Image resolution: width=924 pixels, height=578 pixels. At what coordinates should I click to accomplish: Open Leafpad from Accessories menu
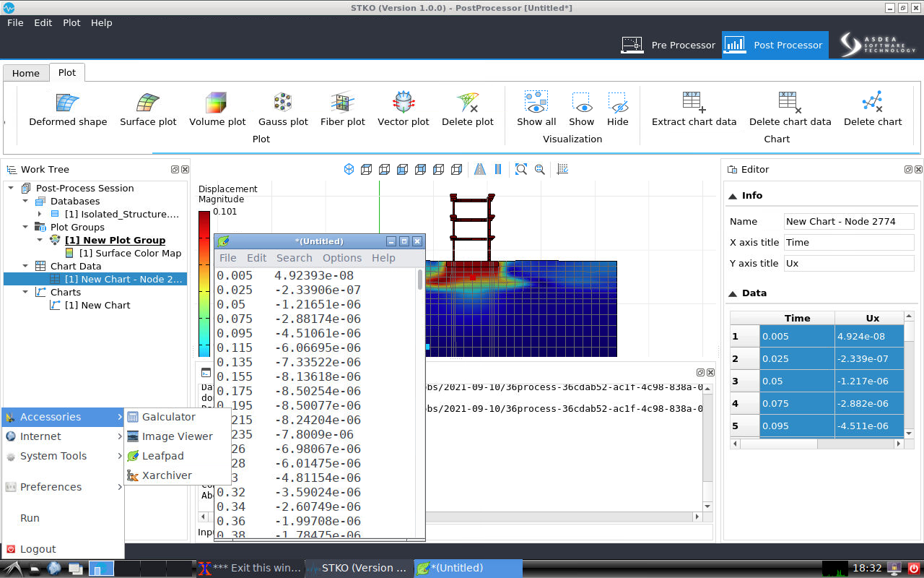click(x=162, y=456)
